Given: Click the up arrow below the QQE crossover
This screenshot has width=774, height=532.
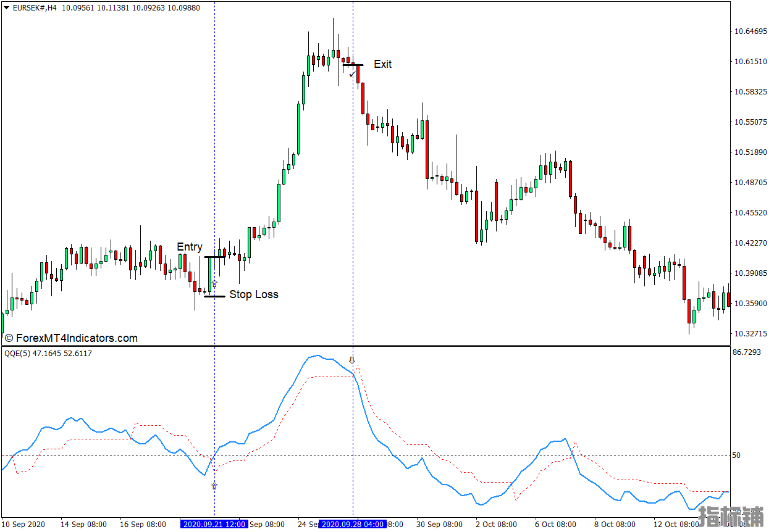Looking at the screenshot, I should [x=214, y=486].
